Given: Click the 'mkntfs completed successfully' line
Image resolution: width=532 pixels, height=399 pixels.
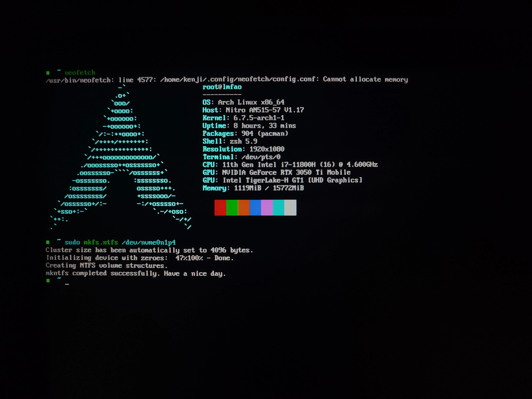Looking at the screenshot, I should pos(136,273).
